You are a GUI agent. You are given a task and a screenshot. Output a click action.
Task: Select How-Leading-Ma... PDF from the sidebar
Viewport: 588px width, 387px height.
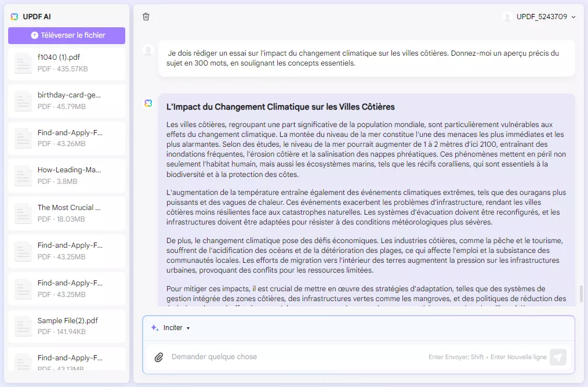(66, 176)
